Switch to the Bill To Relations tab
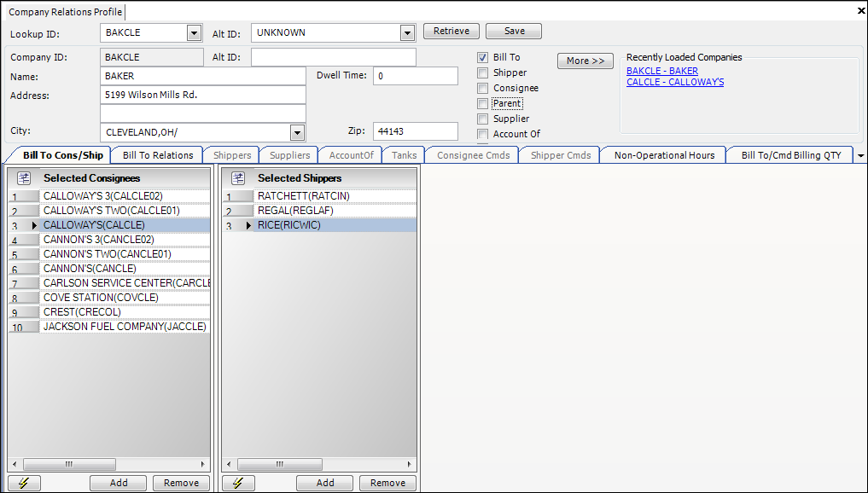This screenshot has height=493, width=868. (x=158, y=155)
